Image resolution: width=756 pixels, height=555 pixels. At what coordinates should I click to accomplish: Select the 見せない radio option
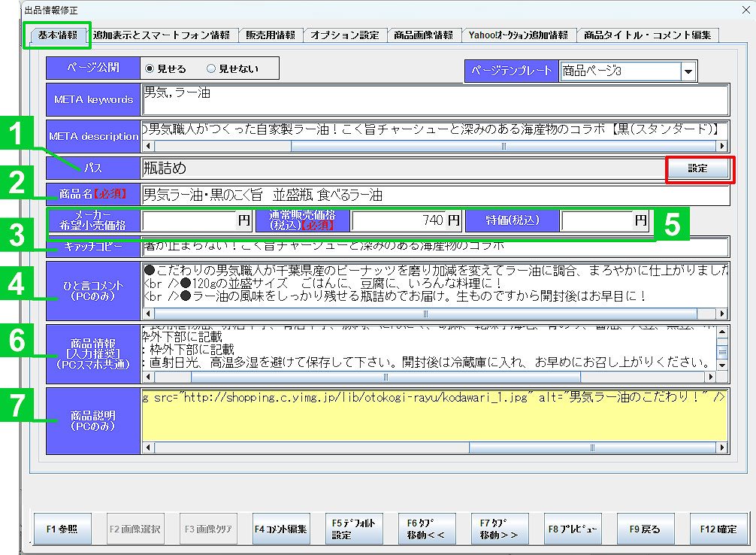coord(211,68)
